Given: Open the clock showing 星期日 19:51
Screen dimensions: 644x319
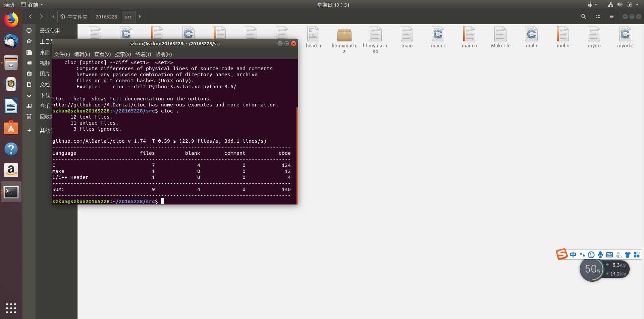Looking at the screenshot, I should (333, 5).
